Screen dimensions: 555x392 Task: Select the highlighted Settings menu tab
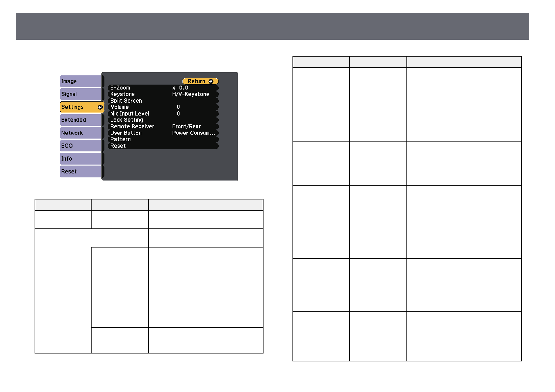(82, 107)
